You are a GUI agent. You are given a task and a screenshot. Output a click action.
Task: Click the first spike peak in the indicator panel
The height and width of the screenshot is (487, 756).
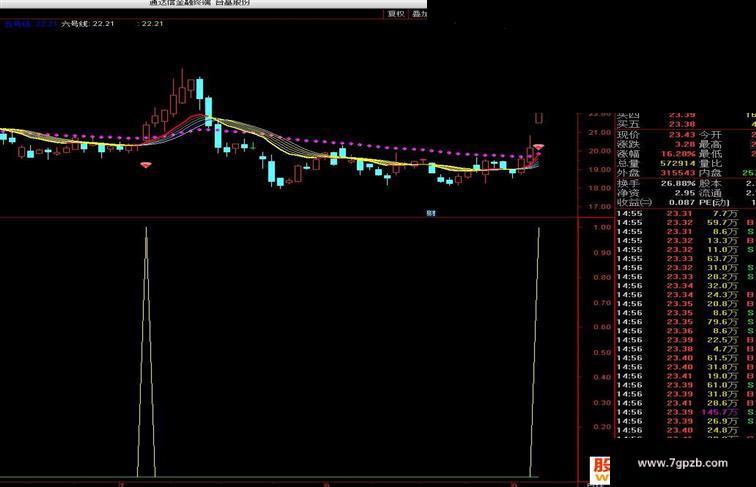[146, 230]
